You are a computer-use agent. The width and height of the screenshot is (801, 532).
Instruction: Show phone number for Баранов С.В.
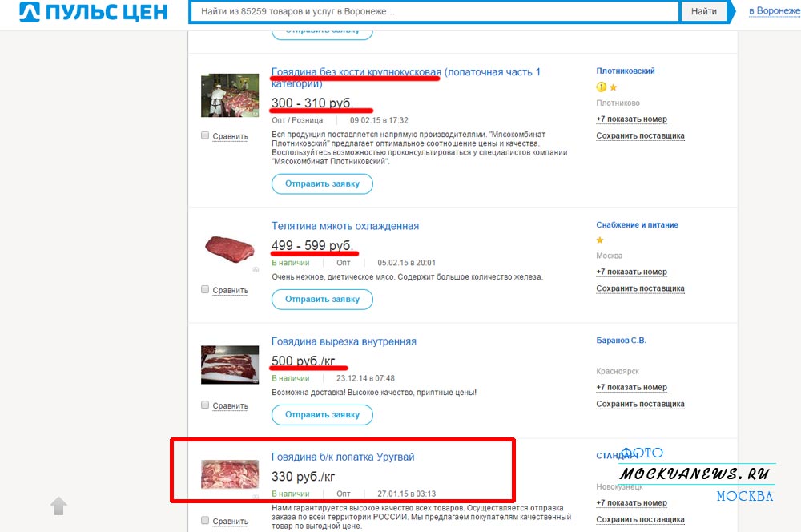pyautogui.click(x=631, y=387)
